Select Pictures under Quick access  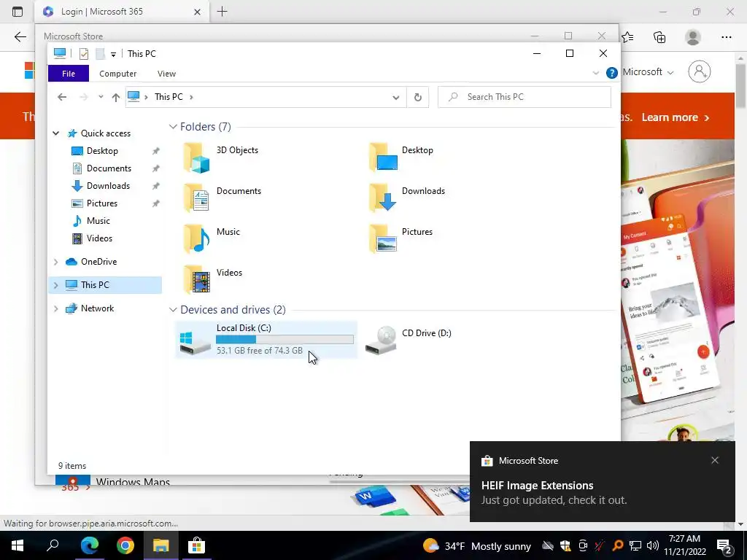101,203
